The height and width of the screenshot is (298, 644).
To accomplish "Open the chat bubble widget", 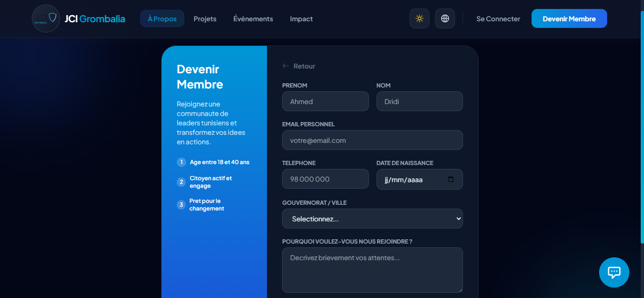I will click(614, 272).
